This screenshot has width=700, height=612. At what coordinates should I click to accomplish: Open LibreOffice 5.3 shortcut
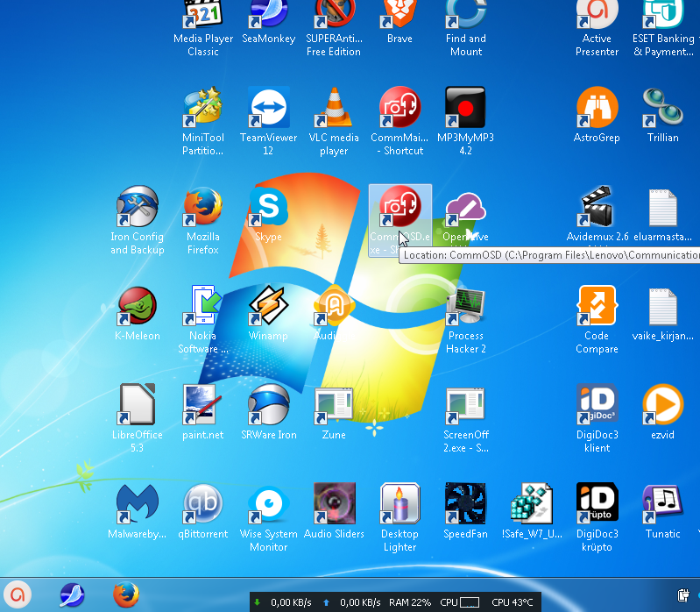click(x=138, y=404)
